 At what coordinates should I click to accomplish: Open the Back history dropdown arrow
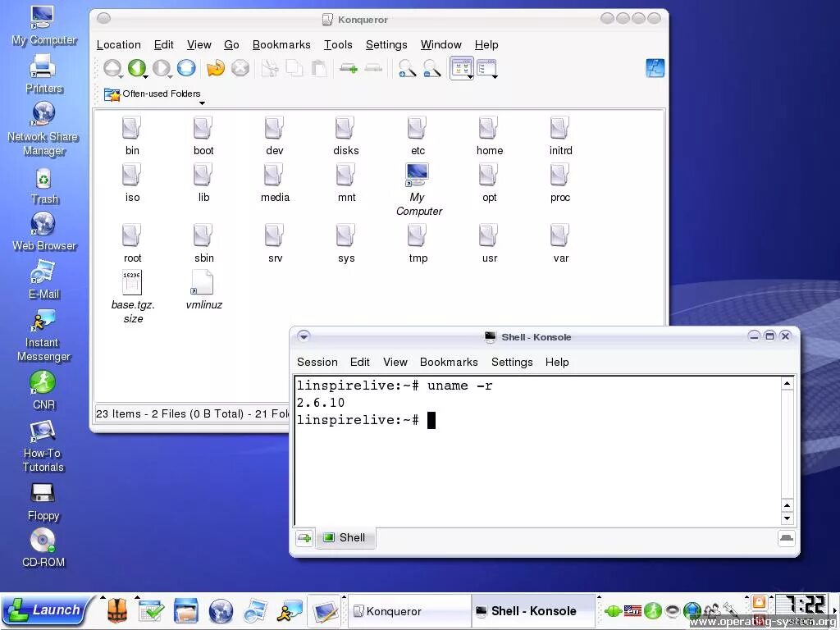coord(145,77)
